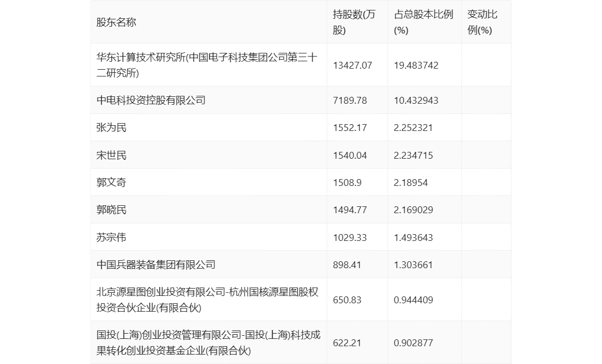Select shareholding value 622.21

(347, 343)
